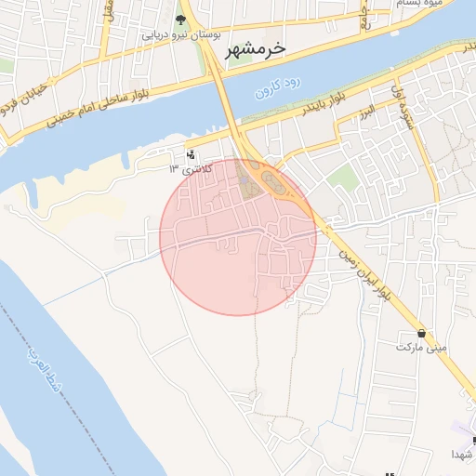Click the میوه بسام label at top
The width and height of the screenshot is (476, 476).
419,4
